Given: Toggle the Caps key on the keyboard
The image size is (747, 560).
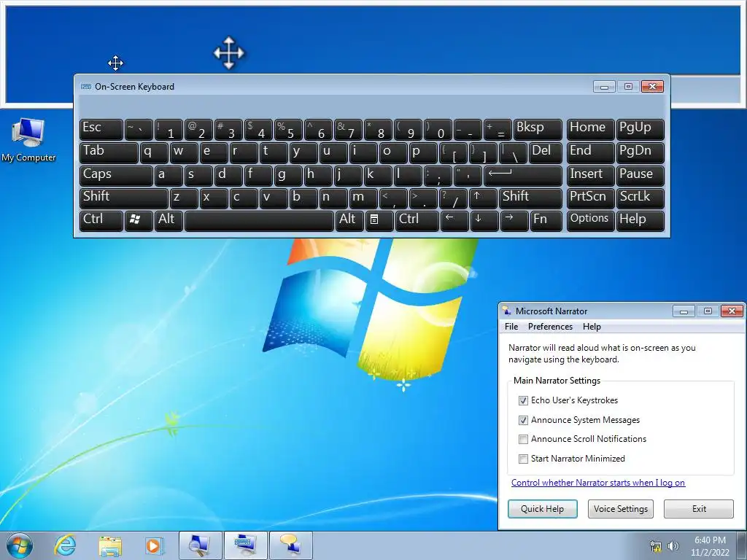Looking at the screenshot, I should click(116, 176).
